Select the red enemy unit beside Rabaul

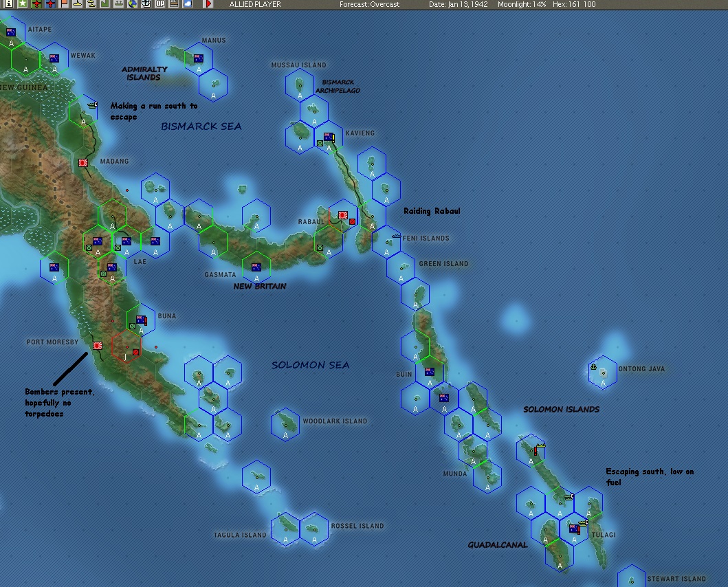(x=353, y=221)
